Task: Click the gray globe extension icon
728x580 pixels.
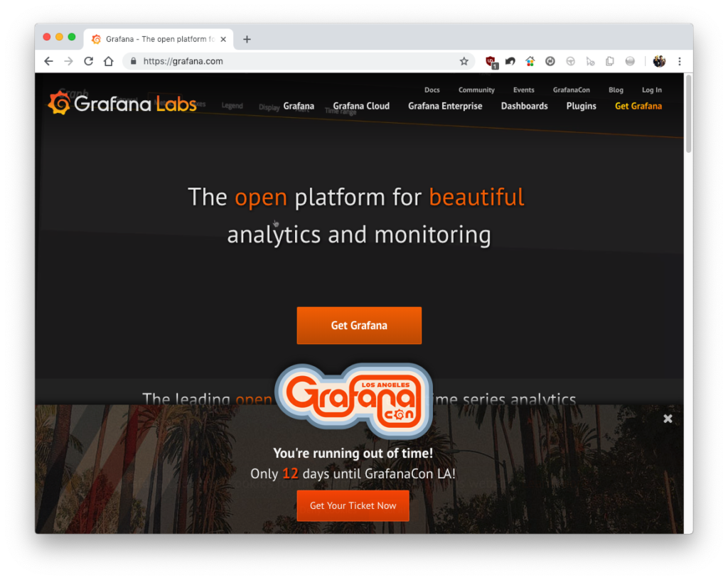Action: [570, 61]
